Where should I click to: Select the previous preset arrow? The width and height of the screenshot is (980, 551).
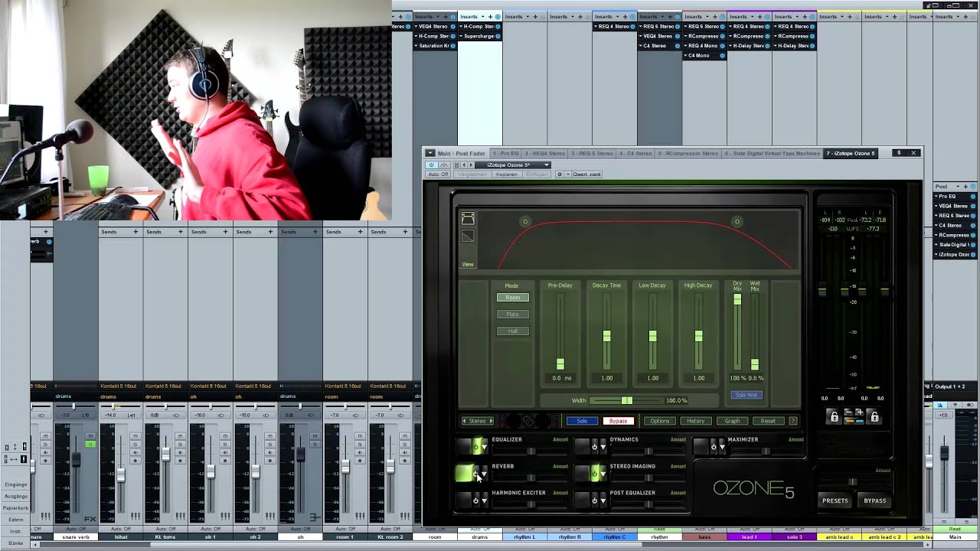pyautogui.click(x=464, y=165)
